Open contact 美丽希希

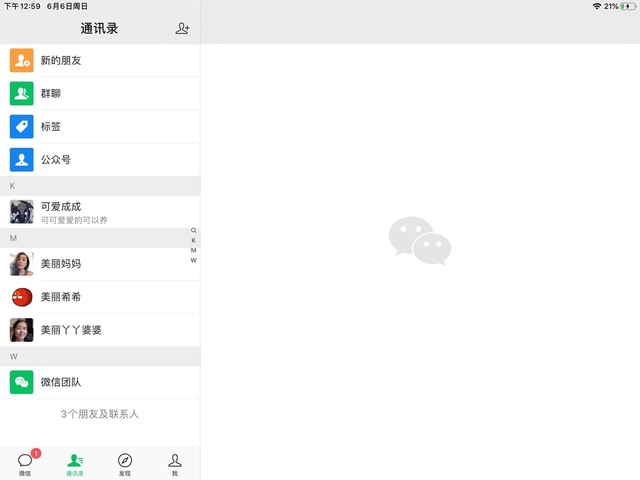pyautogui.click(x=100, y=297)
